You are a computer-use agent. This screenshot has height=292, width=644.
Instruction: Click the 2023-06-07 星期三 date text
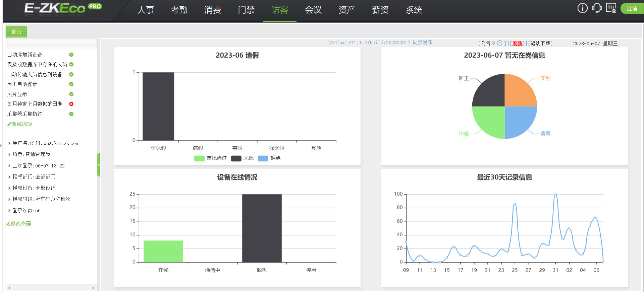click(595, 44)
